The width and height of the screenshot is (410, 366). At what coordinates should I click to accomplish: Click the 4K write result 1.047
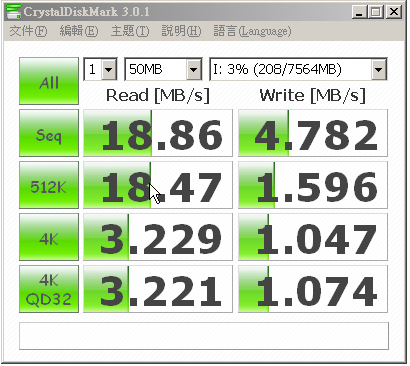313,237
